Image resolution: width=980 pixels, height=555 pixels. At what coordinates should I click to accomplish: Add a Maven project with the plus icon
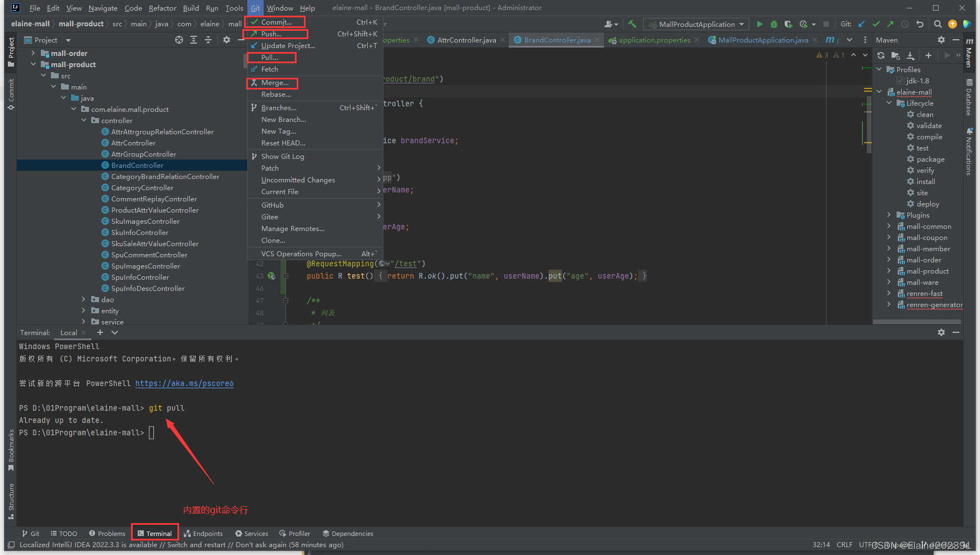tap(929, 55)
